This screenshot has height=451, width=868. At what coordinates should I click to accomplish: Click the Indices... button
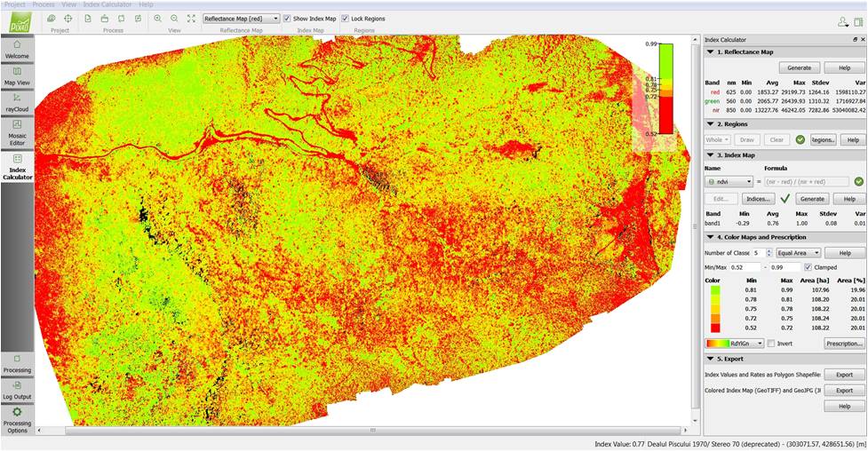pyautogui.click(x=758, y=199)
